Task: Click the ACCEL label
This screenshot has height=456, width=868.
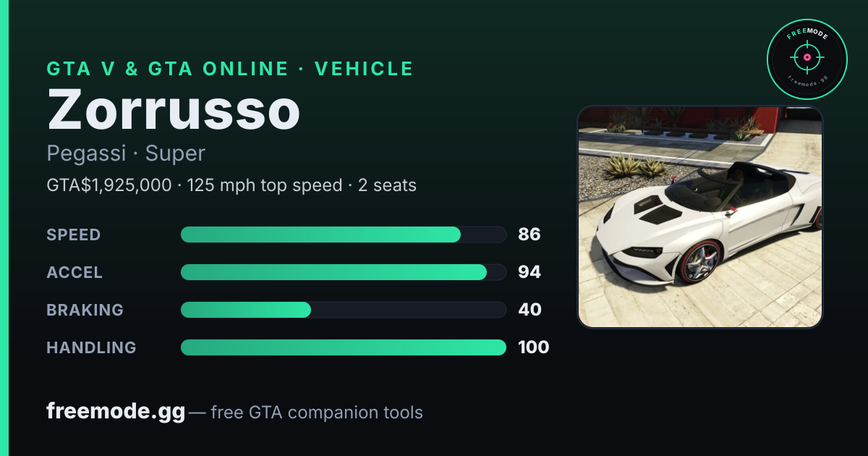Action: click(75, 272)
